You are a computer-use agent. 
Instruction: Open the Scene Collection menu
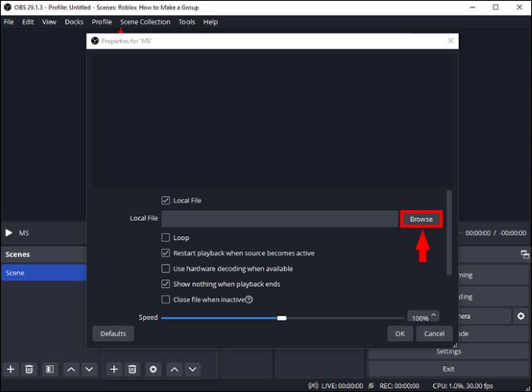144,22
